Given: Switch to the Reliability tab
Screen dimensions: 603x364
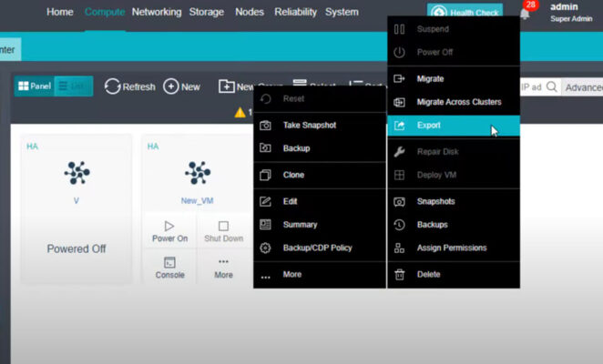Looking at the screenshot, I should 295,12.
